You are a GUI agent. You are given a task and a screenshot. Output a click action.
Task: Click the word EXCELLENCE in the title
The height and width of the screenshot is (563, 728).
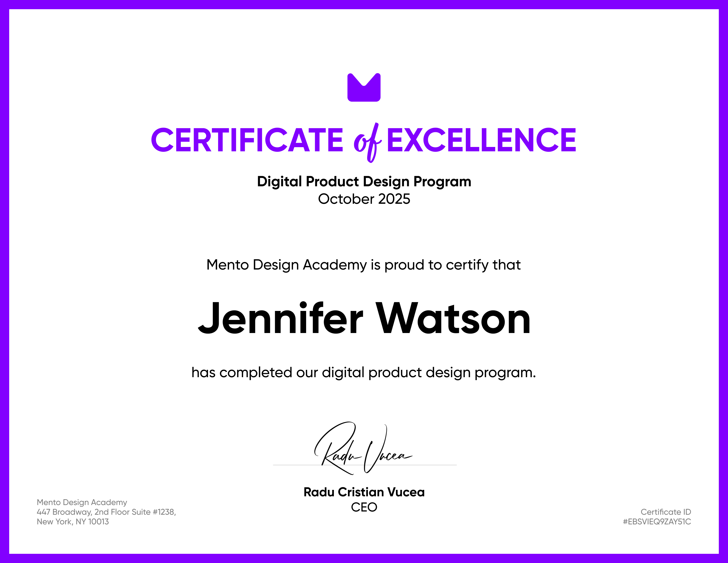click(x=481, y=140)
